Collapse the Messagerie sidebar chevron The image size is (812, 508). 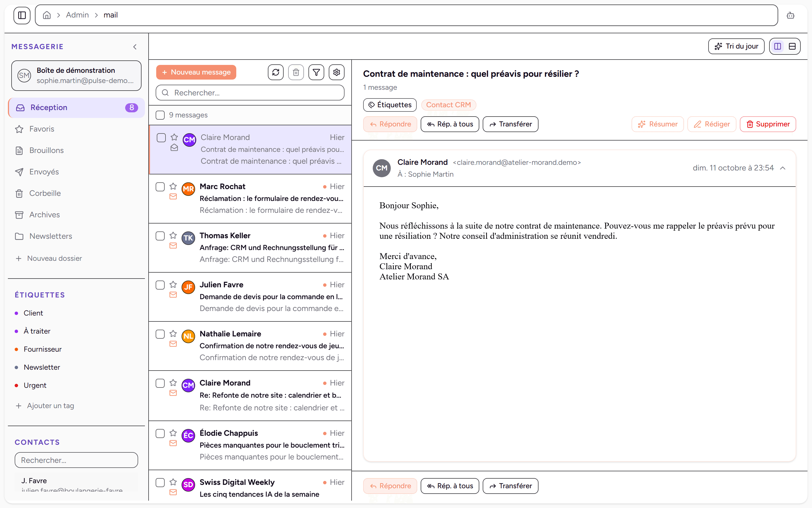(135, 47)
